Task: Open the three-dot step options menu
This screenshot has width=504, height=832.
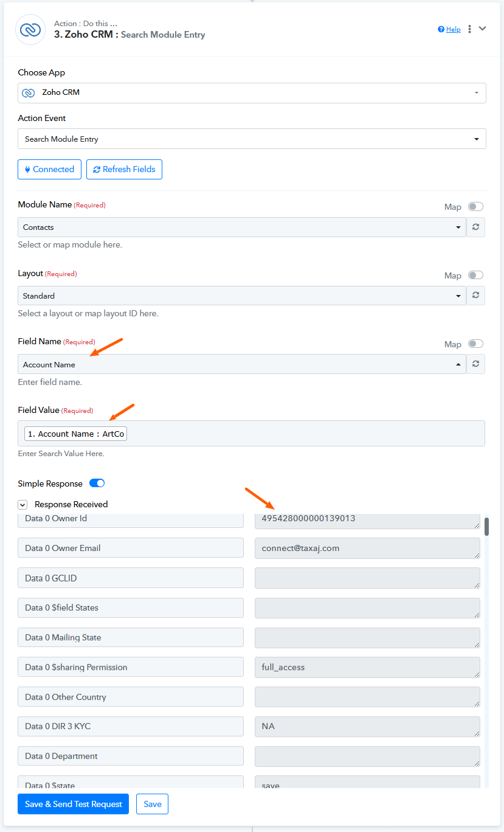Action: coord(469,29)
